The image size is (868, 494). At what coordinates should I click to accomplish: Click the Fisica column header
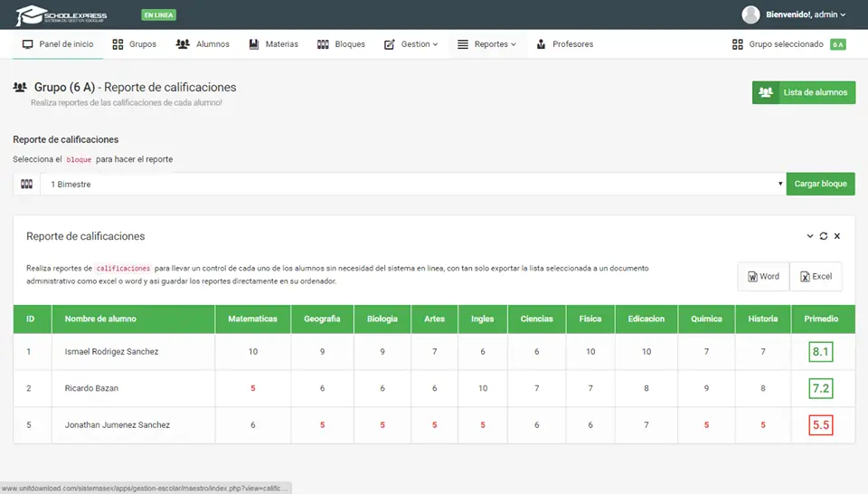tap(590, 319)
